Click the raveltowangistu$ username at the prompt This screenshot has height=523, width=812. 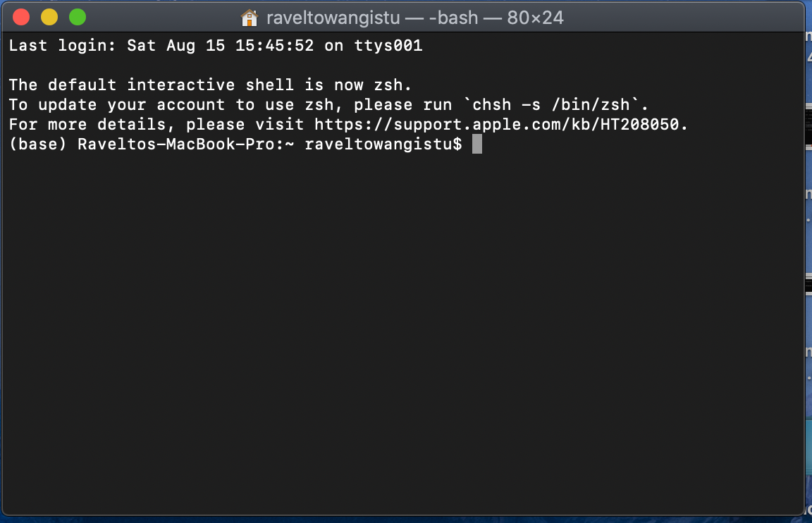[383, 143]
